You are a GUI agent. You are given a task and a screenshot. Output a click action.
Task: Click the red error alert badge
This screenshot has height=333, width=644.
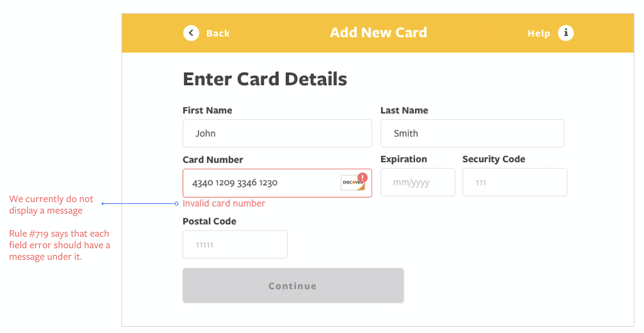[x=362, y=177]
